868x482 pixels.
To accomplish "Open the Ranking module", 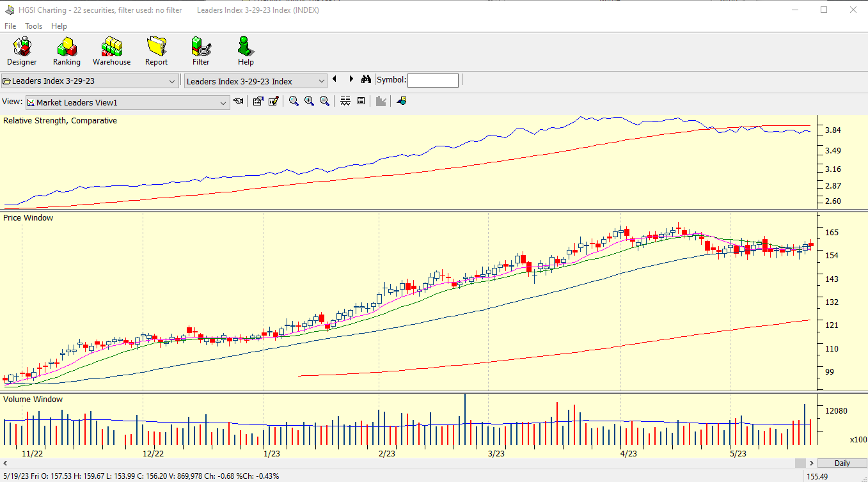I will 67,51.
